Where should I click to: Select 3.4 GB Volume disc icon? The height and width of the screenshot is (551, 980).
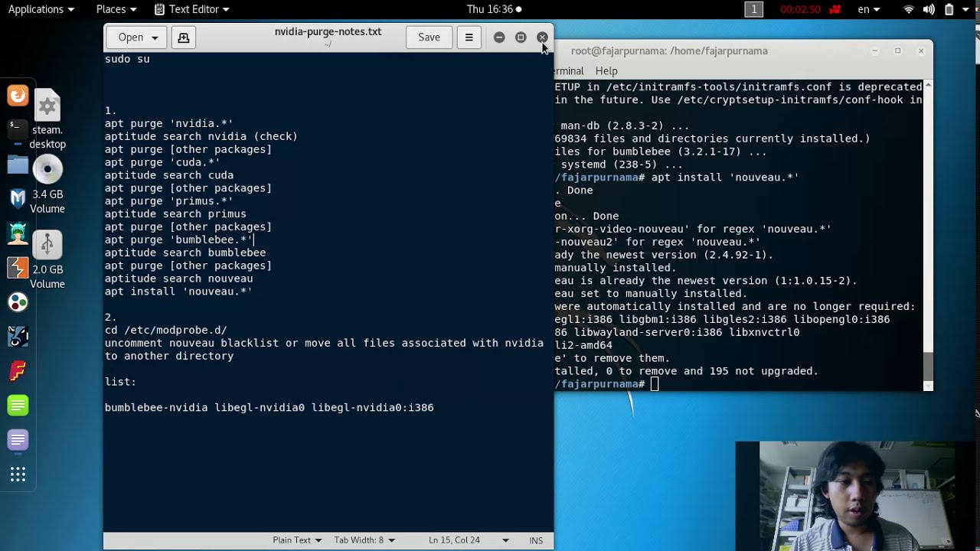(47, 185)
